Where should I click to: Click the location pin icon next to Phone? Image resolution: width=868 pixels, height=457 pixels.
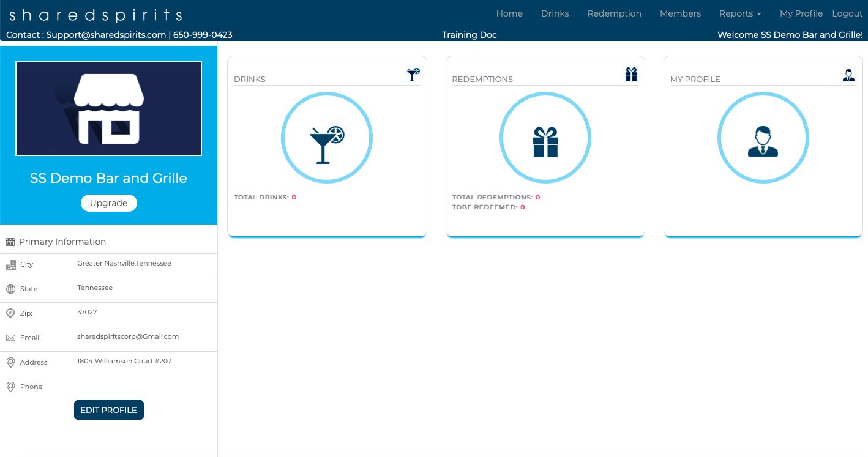10,387
